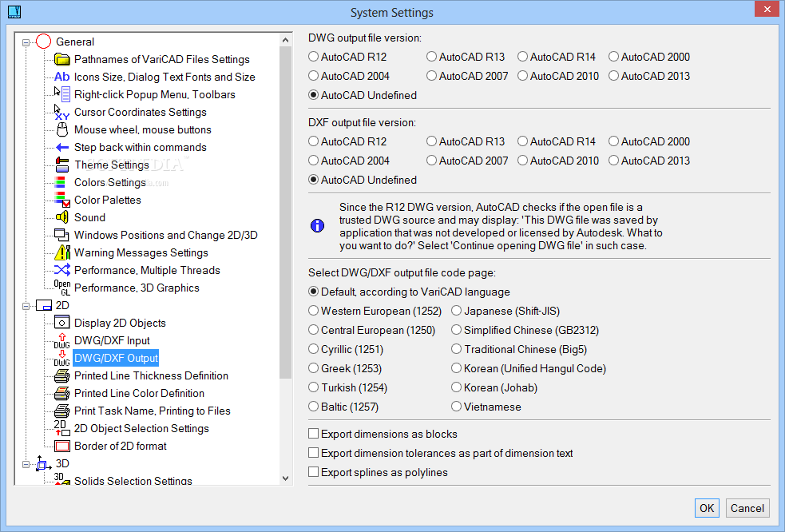Open 2D Object Selection Settings
Viewport: 785px width, 532px height.
(141, 428)
